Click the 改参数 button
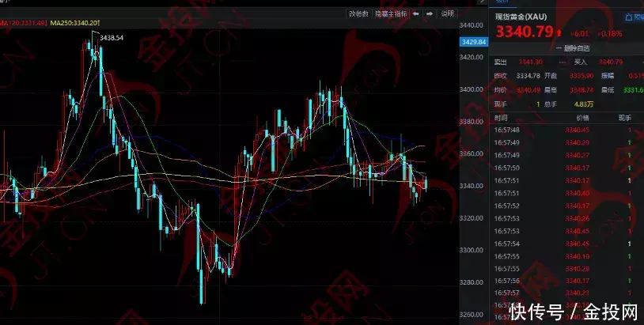Image resolution: width=644 pixels, height=325 pixels. tap(359, 13)
